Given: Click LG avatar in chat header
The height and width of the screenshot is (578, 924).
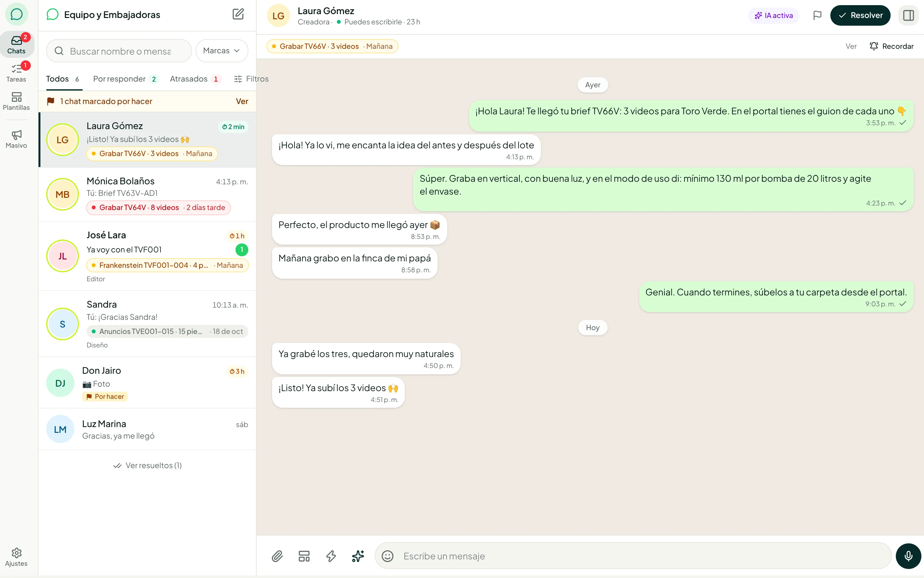Looking at the screenshot, I should coord(278,15).
